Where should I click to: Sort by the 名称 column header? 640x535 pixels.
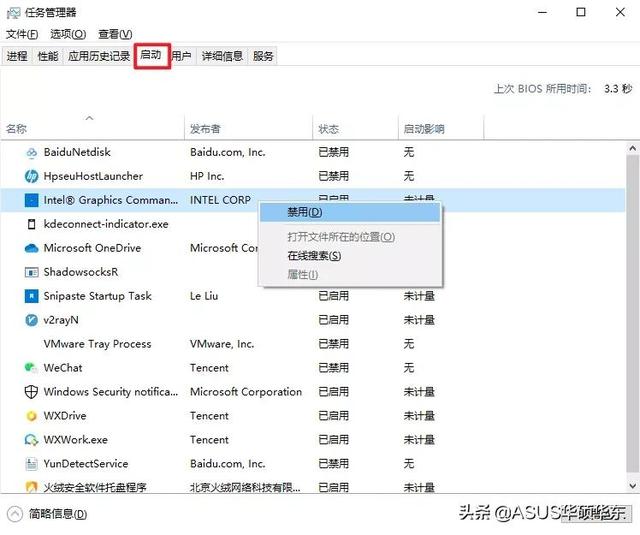coord(92,129)
